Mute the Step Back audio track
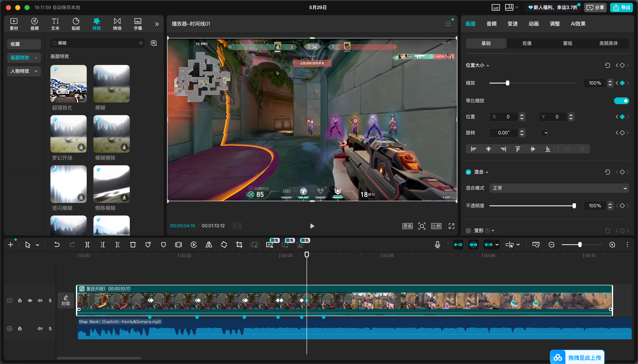The height and width of the screenshot is (364, 638). click(x=40, y=329)
